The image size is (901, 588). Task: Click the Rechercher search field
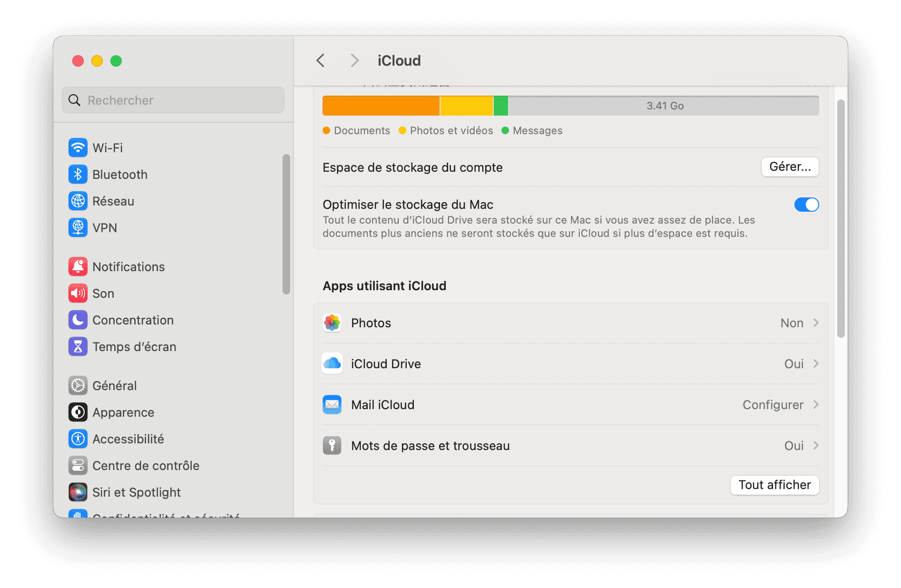[173, 100]
